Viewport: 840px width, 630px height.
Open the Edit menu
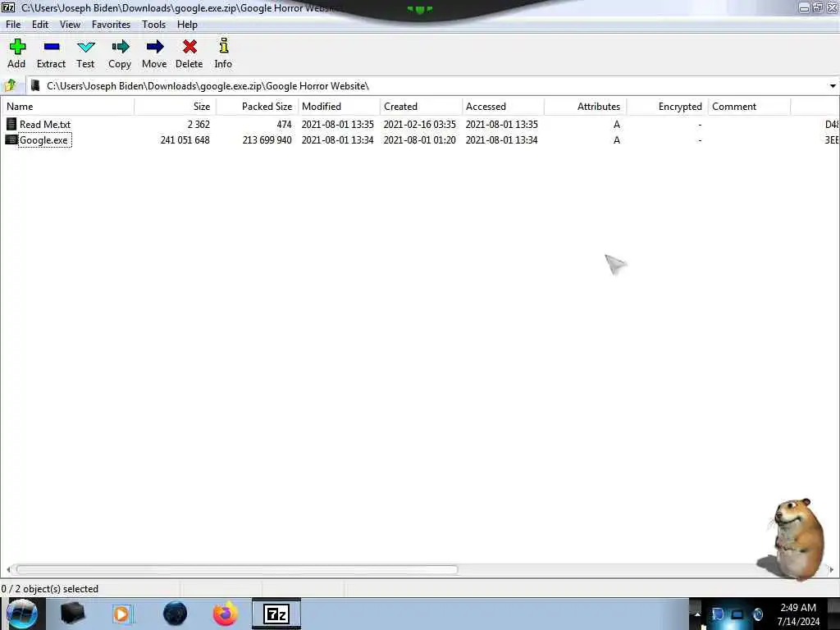click(x=40, y=25)
